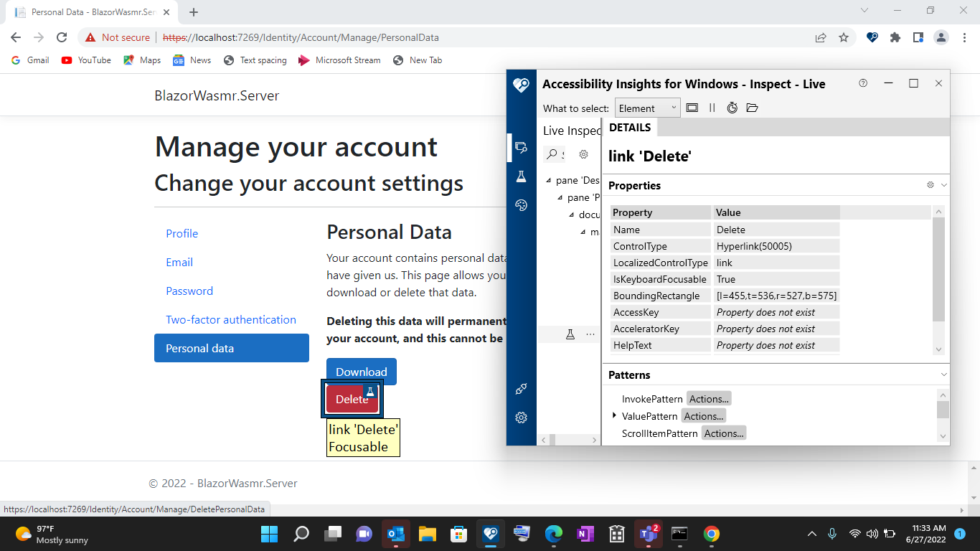The image size is (980, 551).
Task: Click the connected device plug icon
Action: point(521,389)
